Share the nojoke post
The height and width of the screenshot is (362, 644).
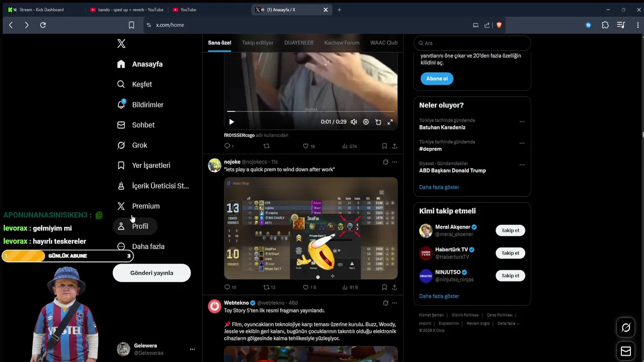(x=394, y=288)
